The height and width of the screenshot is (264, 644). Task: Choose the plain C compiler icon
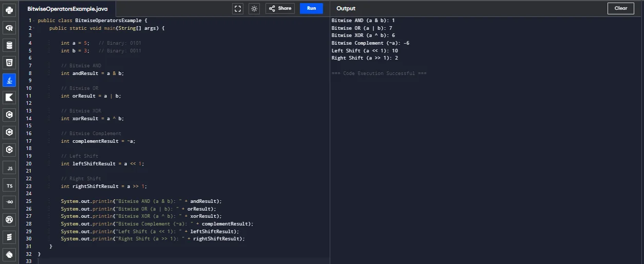[x=9, y=115]
